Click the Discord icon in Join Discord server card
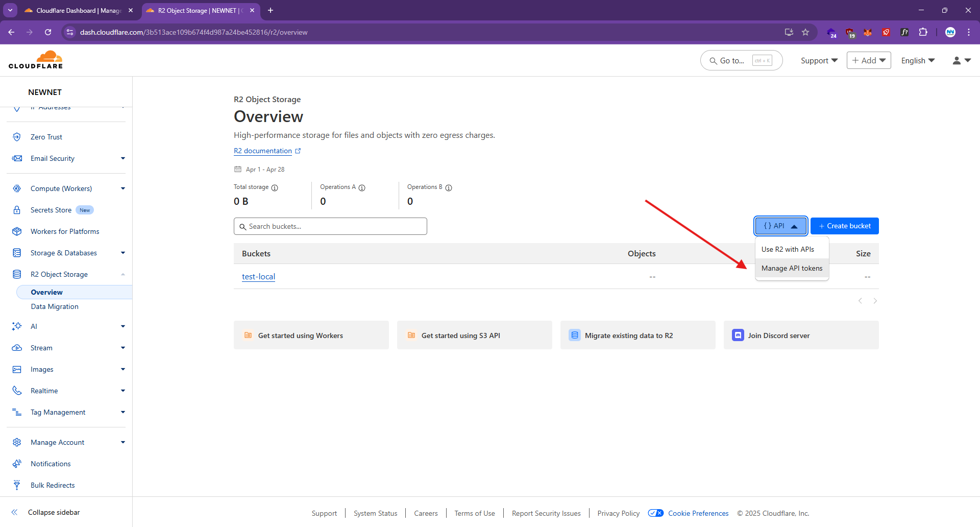This screenshot has height=527, width=980. (738, 335)
